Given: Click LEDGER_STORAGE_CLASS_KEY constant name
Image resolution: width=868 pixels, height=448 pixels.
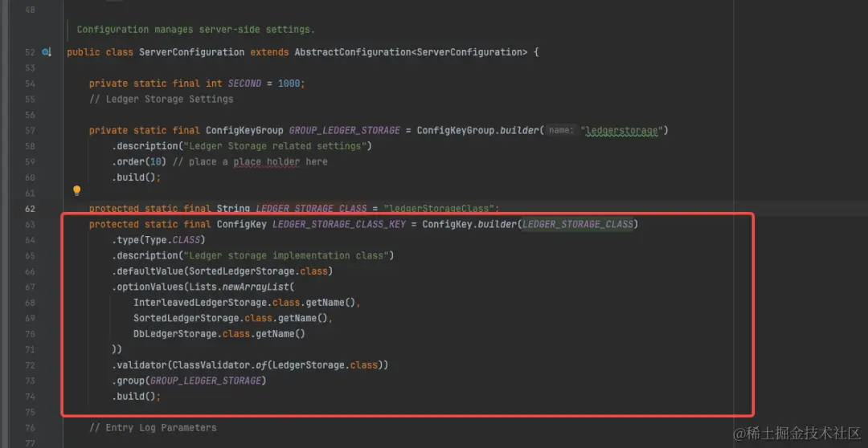Looking at the screenshot, I should tap(339, 224).
